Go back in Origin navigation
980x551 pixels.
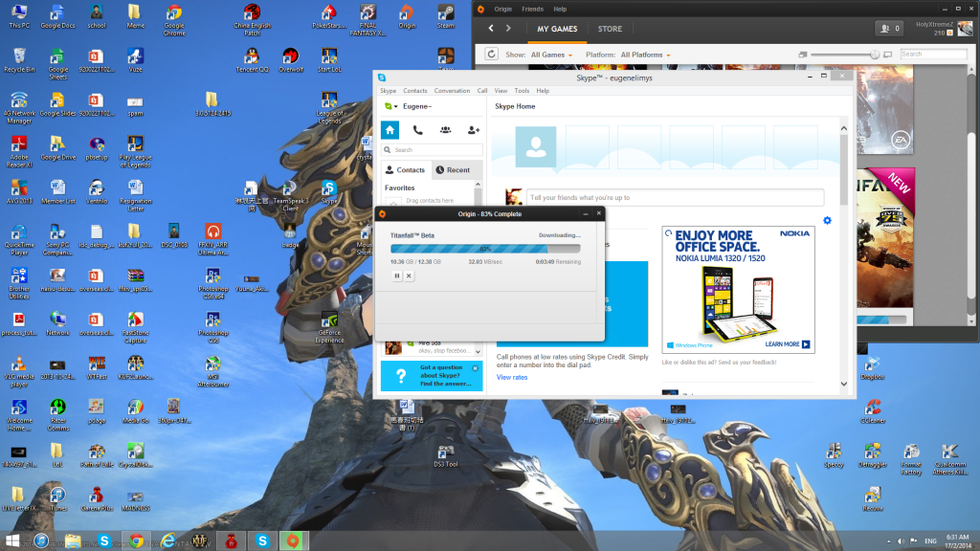tap(492, 29)
